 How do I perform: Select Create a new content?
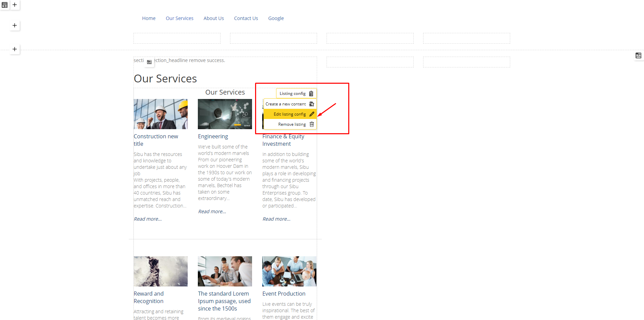(x=290, y=104)
